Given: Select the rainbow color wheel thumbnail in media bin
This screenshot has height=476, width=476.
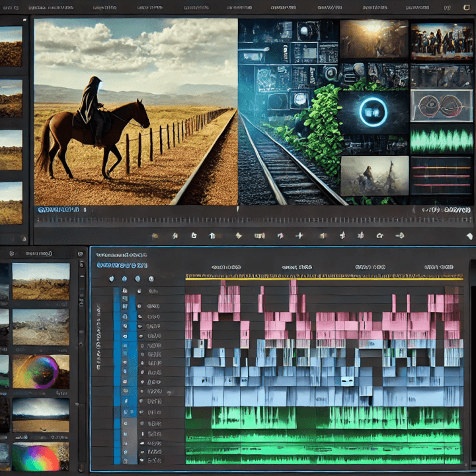Looking at the screenshot, I should (41, 457).
